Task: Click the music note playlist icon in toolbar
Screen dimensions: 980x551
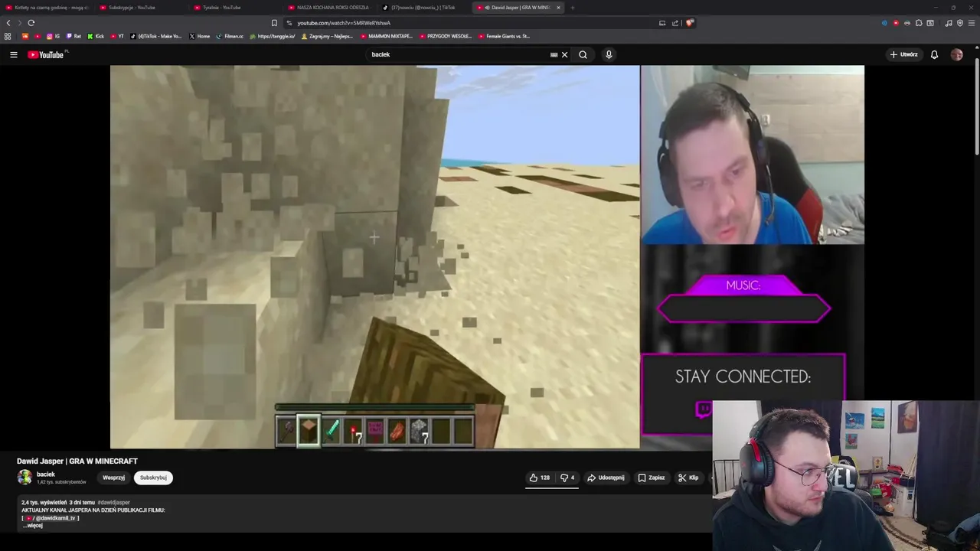Action: point(949,23)
